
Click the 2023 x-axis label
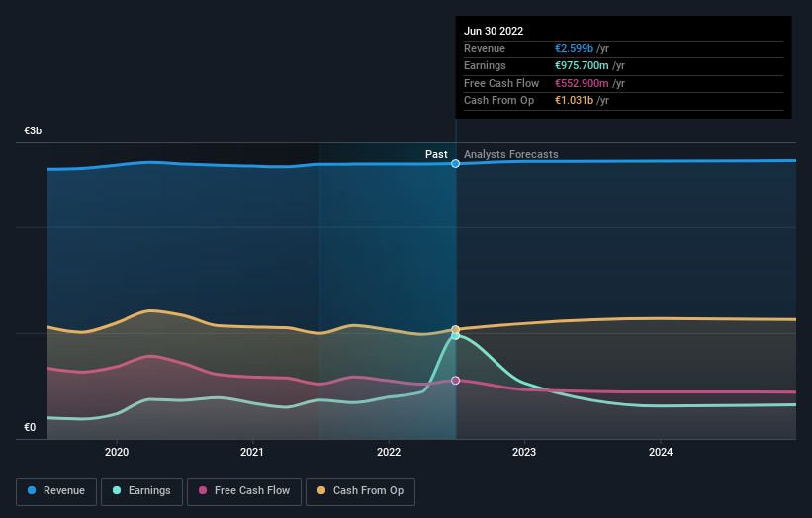point(524,452)
